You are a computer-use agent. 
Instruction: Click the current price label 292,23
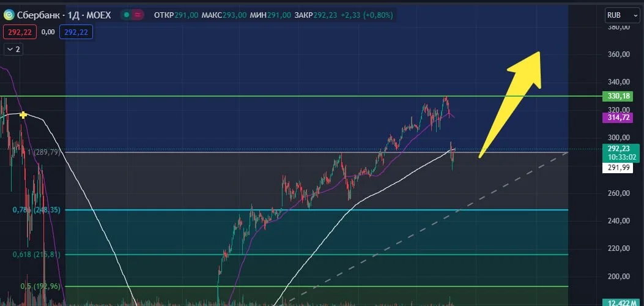618,149
